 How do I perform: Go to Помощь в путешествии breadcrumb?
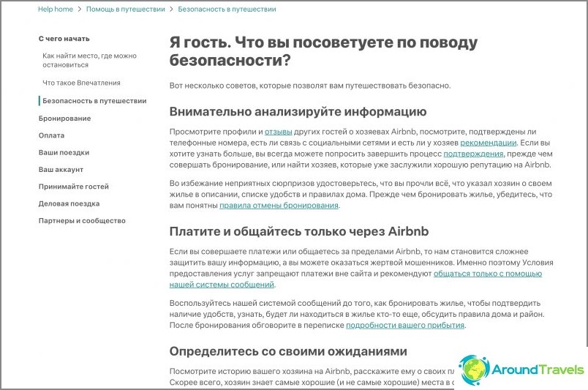(x=125, y=9)
